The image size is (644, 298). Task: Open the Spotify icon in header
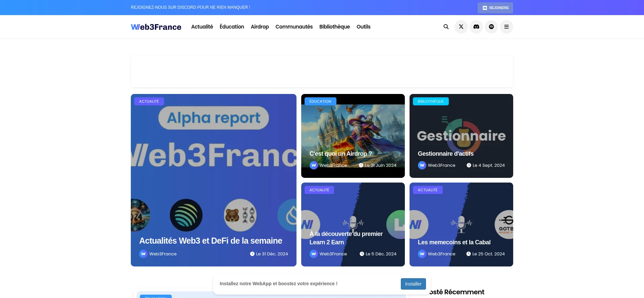pyautogui.click(x=491, y=27)
